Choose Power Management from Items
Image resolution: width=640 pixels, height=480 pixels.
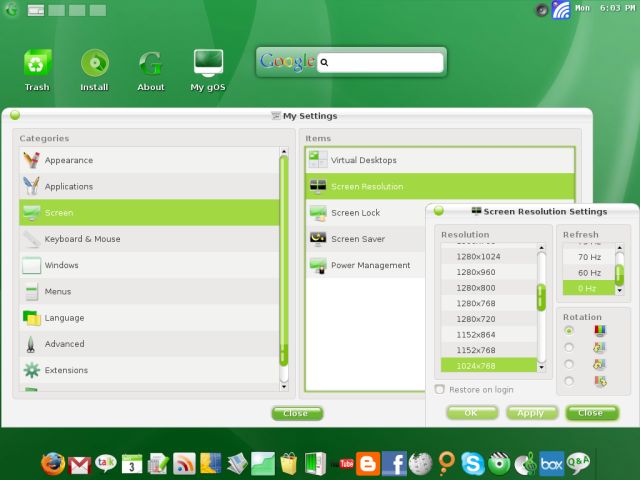point(370,265)
